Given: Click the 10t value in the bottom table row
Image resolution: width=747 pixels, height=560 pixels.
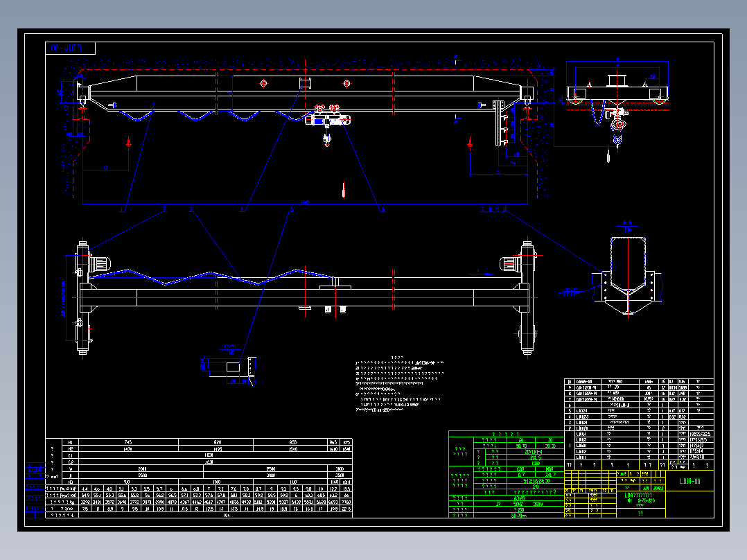Looking at the screenshot, I should coord(227,515).
